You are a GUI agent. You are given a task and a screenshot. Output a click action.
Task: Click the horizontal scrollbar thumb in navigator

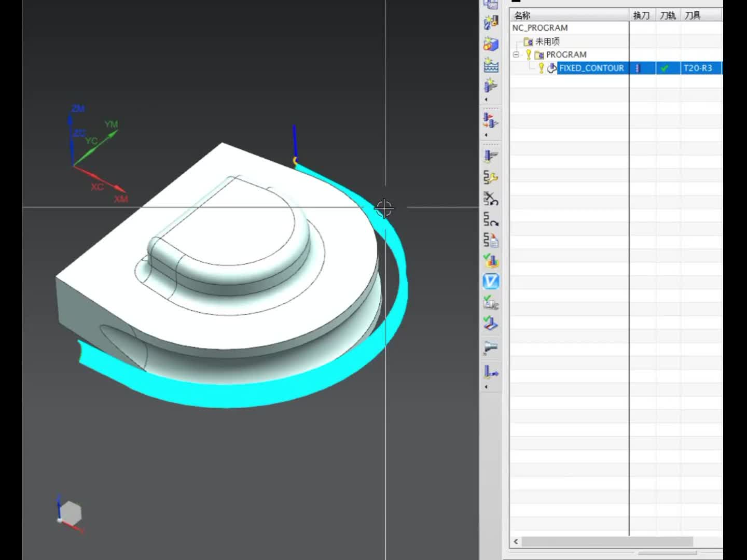tap(607, 542)
